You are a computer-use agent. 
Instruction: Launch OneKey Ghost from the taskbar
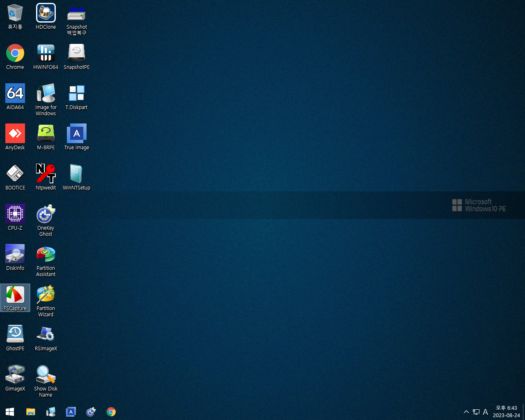click(x=91, y=412)
